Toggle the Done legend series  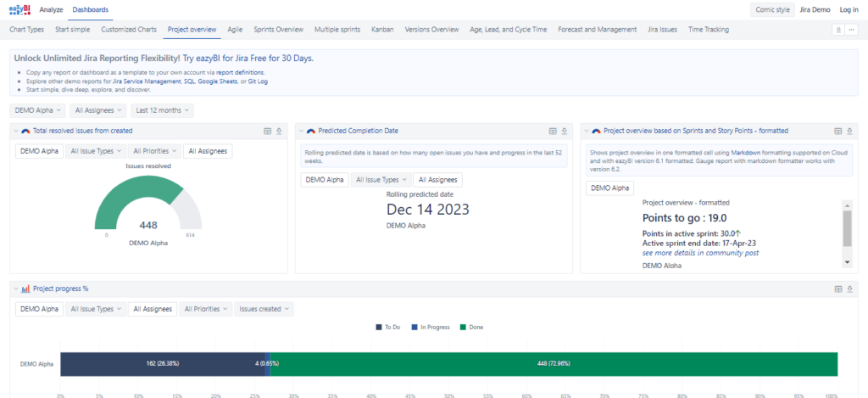click(471, 327)
